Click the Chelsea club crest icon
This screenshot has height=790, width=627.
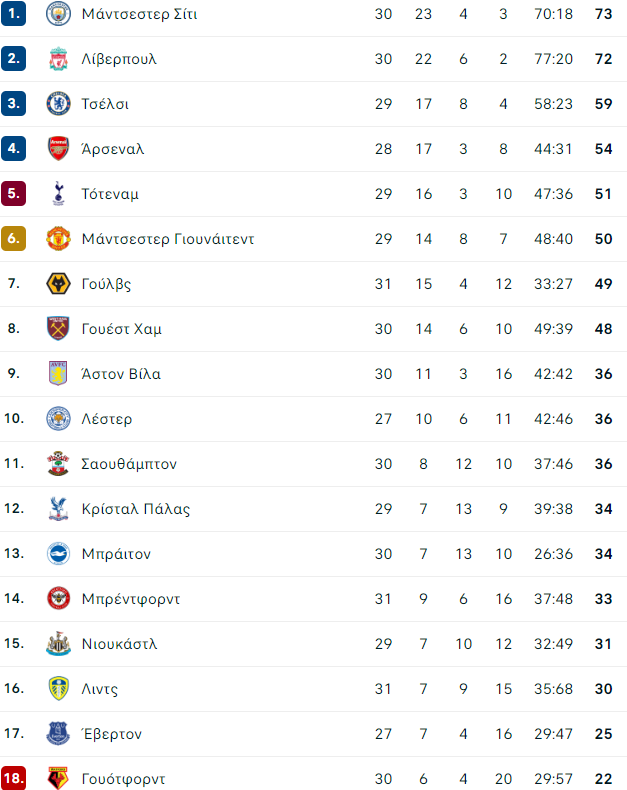(x=59, y=104)
